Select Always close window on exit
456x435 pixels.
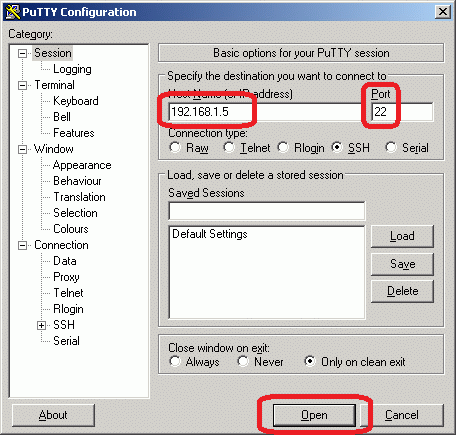[175, 361]
